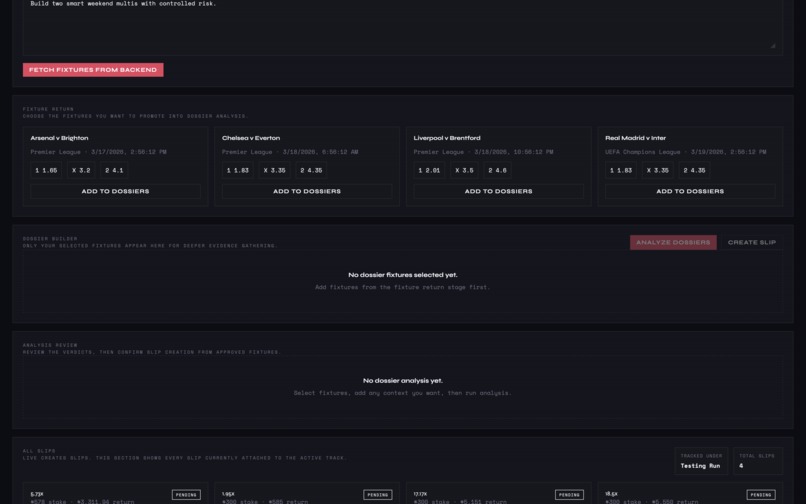Add Arsenal v Brighton to dossiers

pos(115,191)
